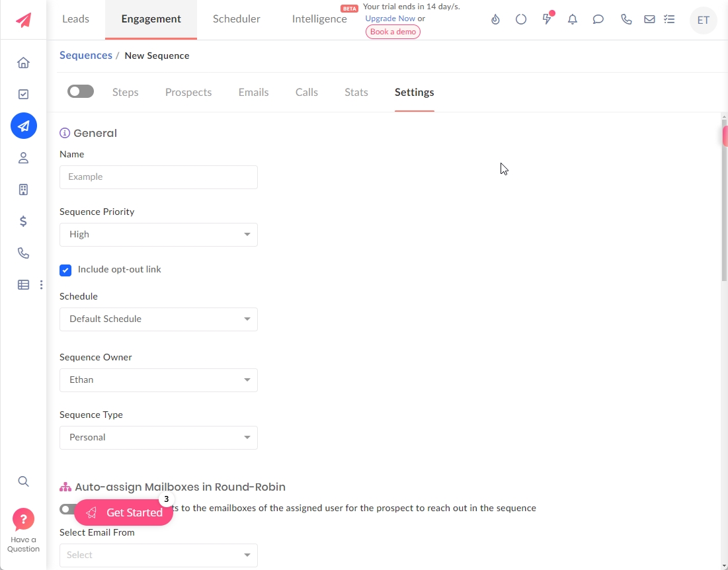The image size is (728, 570).
Task: Open the Home icon in sidebar
Action: (x=23, y=63)
